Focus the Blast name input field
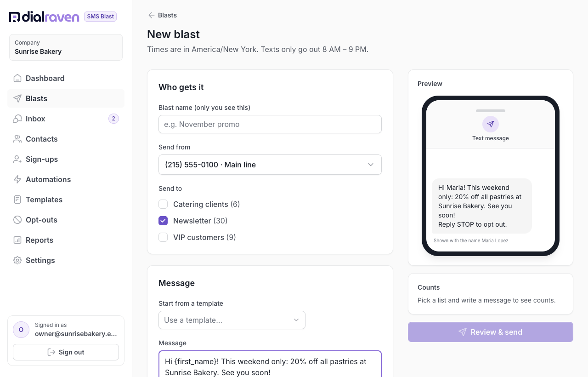The height and width of the screenshot is (377, 588). click(x=270, y=124)
